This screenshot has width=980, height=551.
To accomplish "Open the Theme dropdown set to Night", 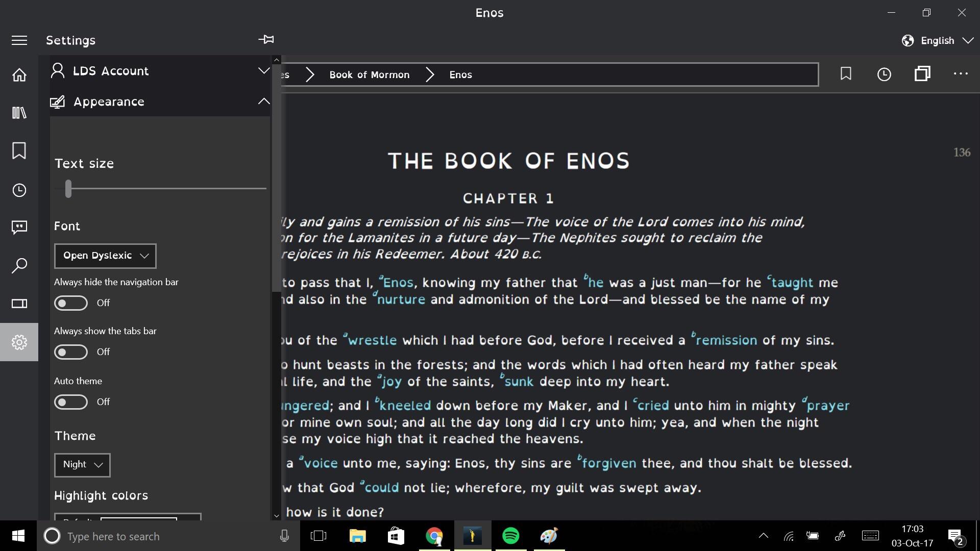I will coord(82,465).
